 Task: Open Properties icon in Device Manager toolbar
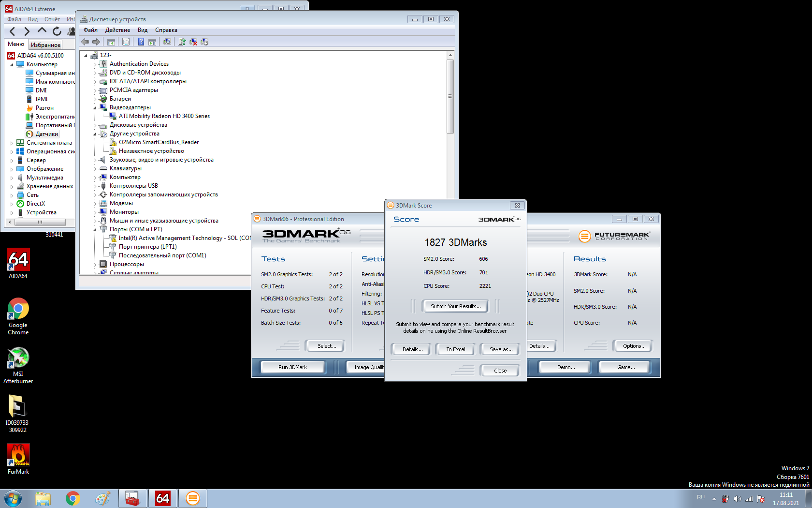coord(126,42)
